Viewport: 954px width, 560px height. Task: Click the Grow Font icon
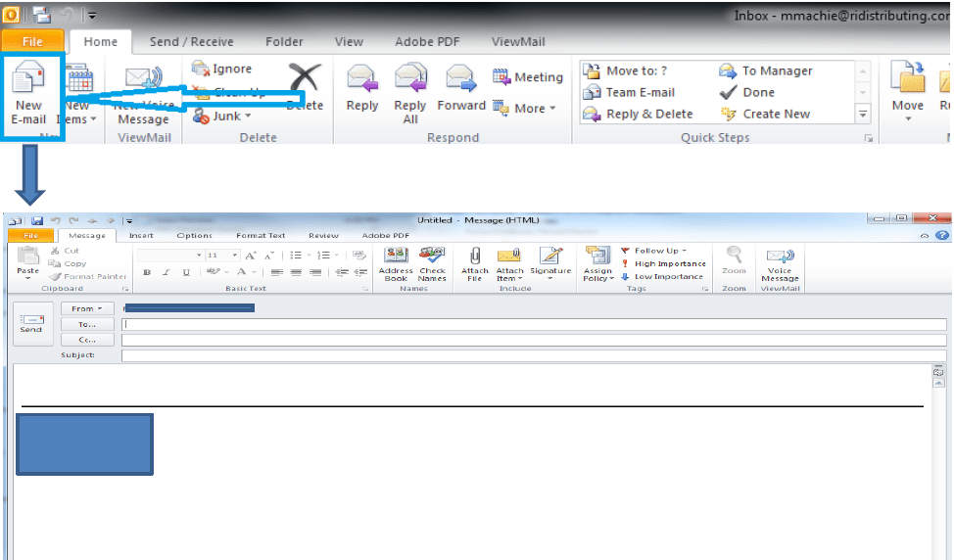tap(251, 256)
